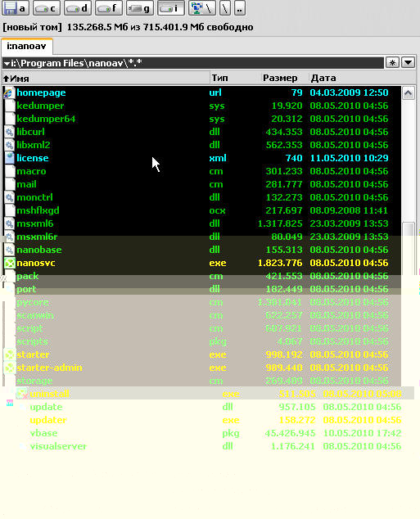420x519 pixels.
Task: Click starter exe application icon
Action: pyautogui.click(x=9, y=354)
